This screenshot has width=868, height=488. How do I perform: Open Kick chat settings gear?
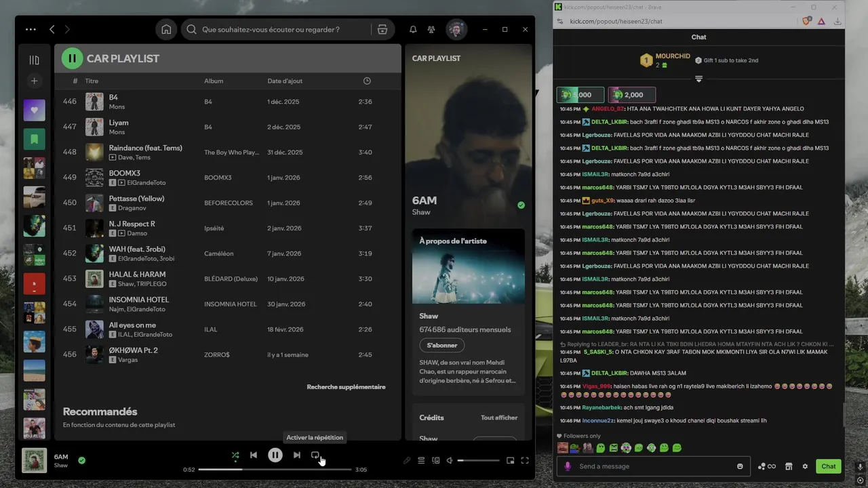tap(805, 466)
